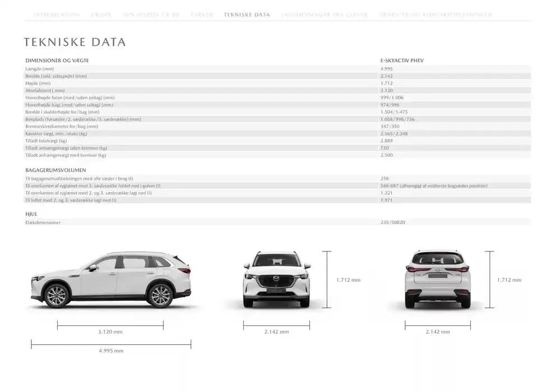Viewport: 555px width, 392px height.
Task: Click 1.712 mm label beside rear view
Action: click(509, 280)
